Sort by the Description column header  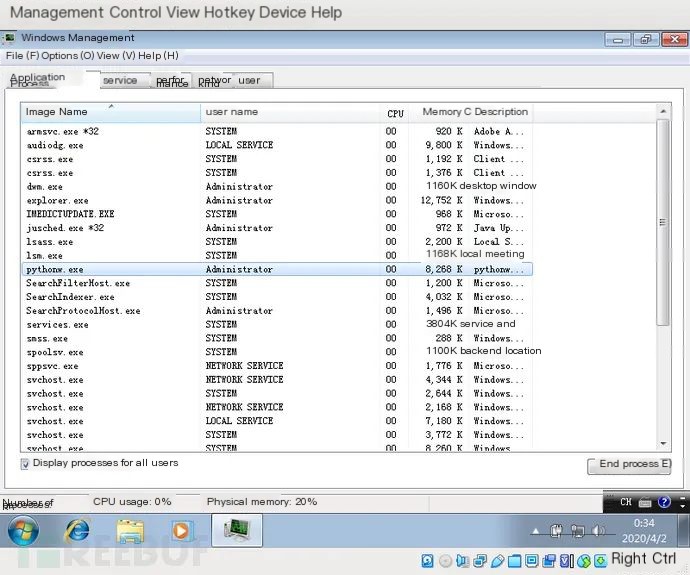click(x=501, y=112)
